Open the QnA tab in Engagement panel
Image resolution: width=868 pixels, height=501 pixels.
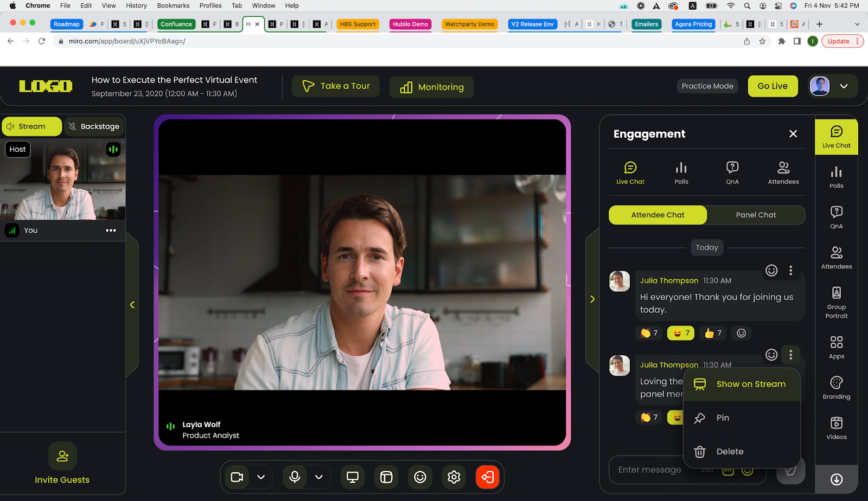(732, 173)
